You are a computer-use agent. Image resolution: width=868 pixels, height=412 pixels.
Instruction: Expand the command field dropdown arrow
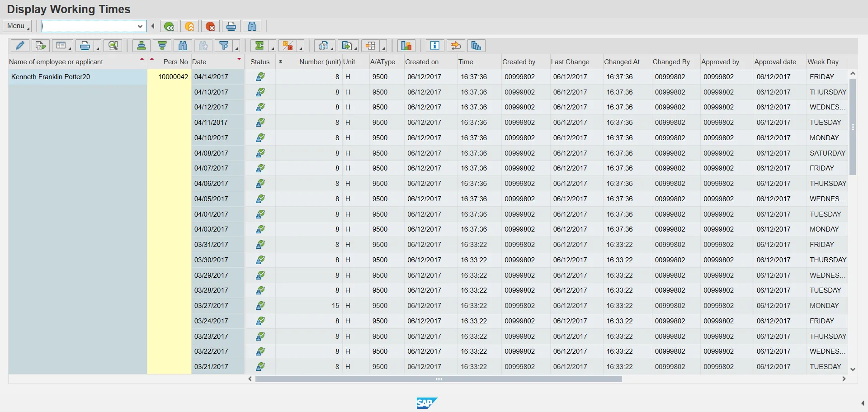tap(140, 26)
